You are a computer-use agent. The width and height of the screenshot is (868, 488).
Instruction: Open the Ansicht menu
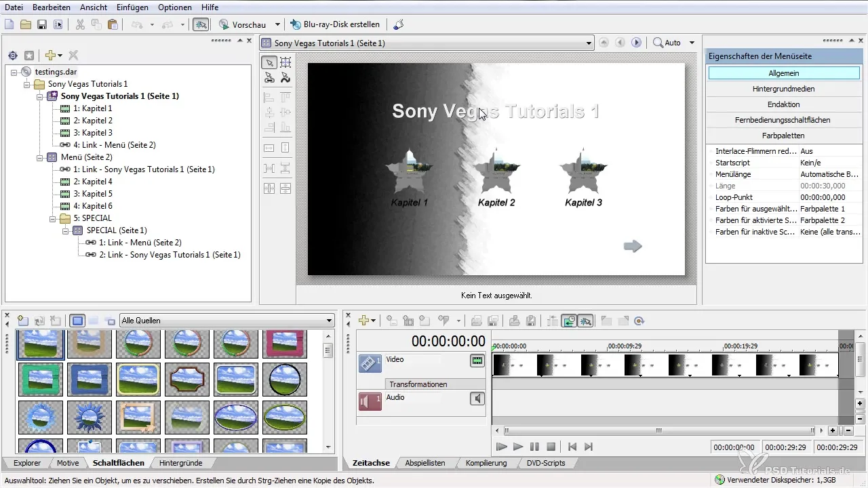point(93,7)
